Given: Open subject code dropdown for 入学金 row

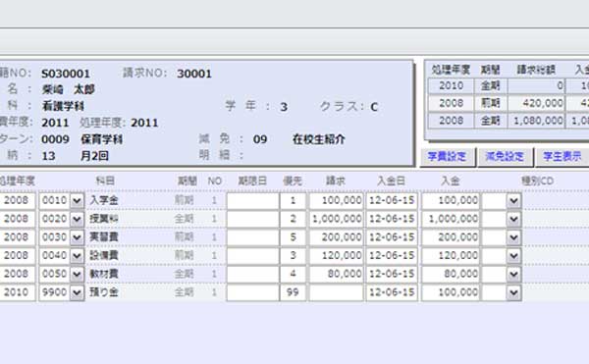Looking at the screenshot, I should coord(77,200).
